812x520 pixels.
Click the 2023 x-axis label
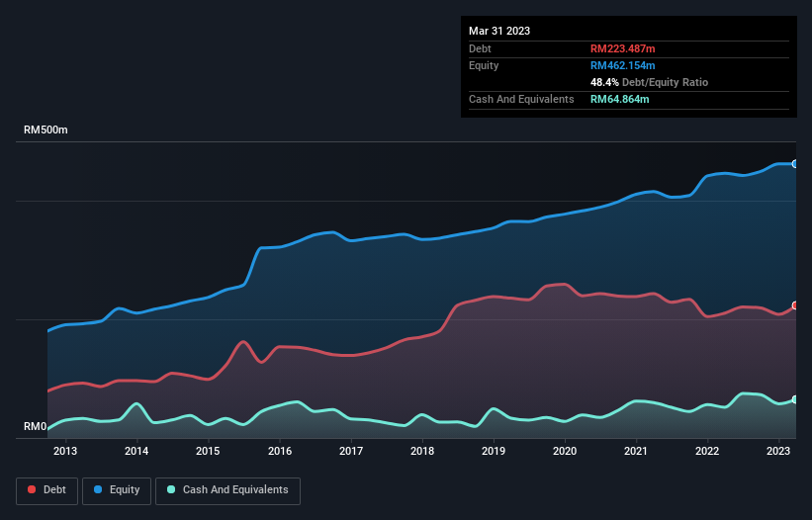point(778,451)
